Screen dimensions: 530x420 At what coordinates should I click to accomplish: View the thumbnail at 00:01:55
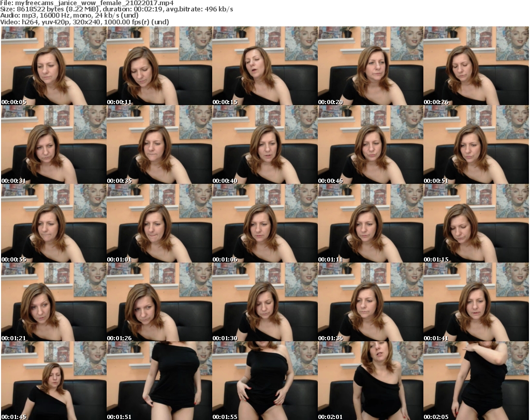[264, 381]
